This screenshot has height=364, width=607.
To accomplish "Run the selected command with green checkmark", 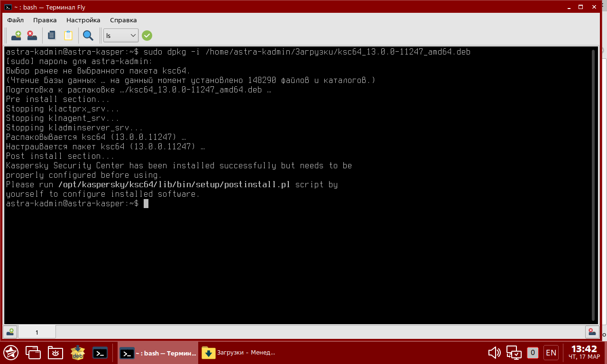I will coord(147,36).
